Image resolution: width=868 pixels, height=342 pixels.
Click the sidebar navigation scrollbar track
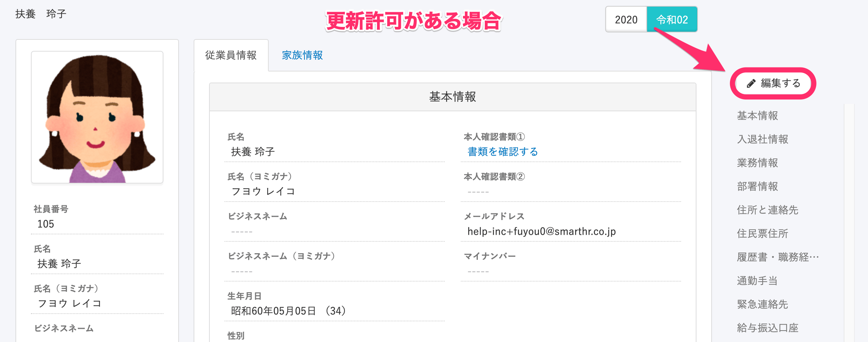(x=849, y=223)
